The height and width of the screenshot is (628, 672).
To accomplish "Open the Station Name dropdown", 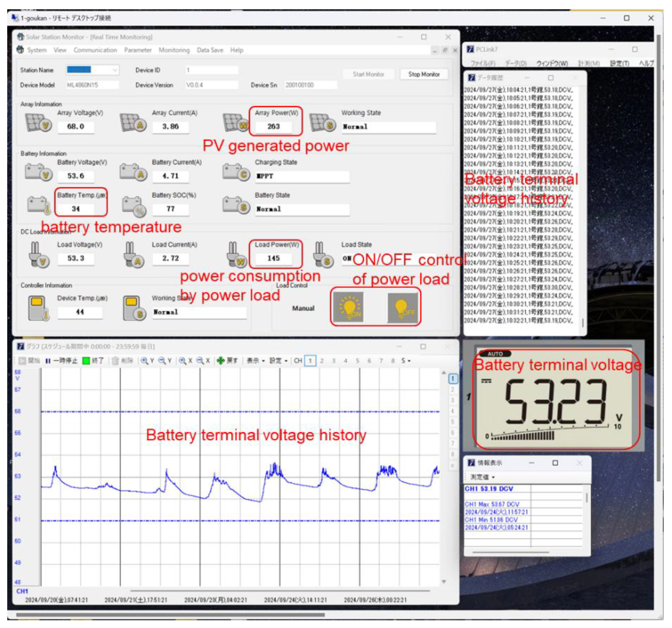I will click(115, 70).
